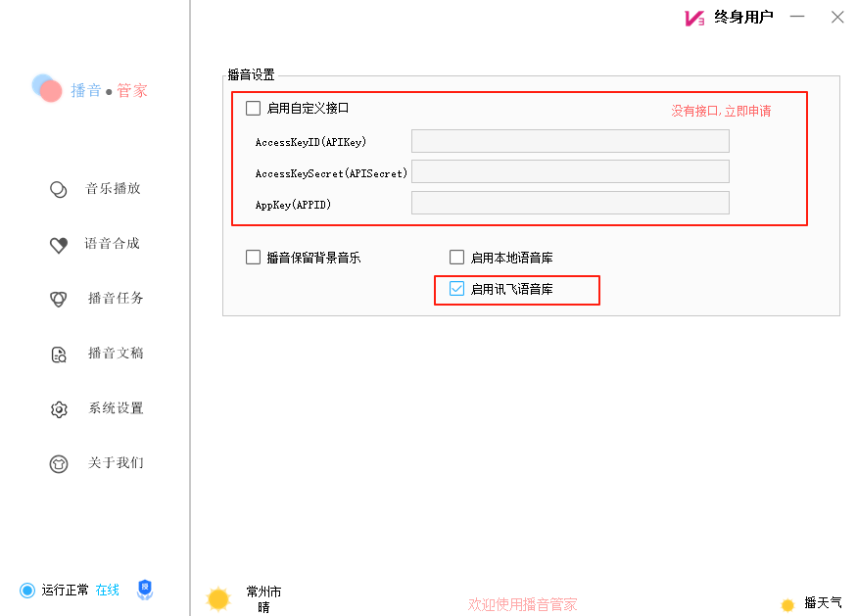
Task: Select 系统设置 in the sidebar
Action: coord(116,408)
